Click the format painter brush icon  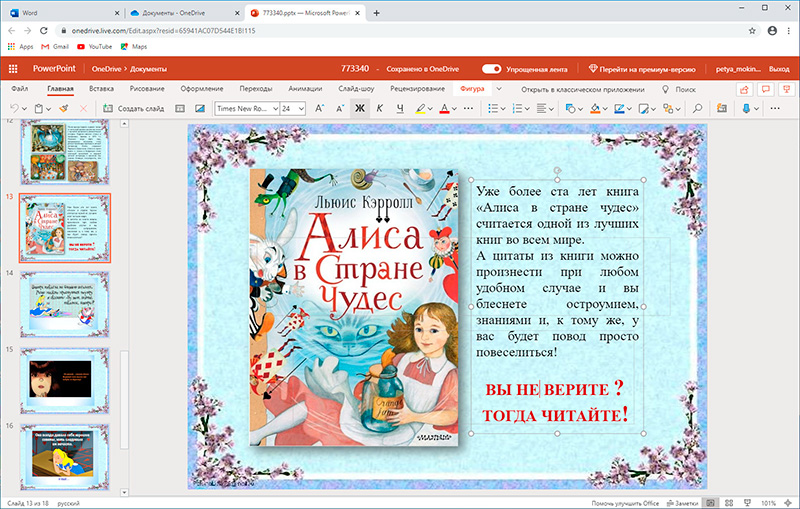pos(64,108)
